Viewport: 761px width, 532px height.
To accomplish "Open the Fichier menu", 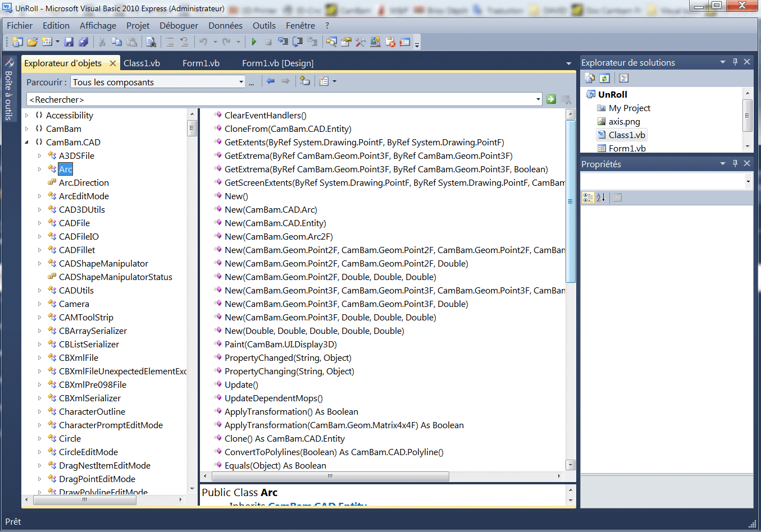I will [x=20, y=25].
